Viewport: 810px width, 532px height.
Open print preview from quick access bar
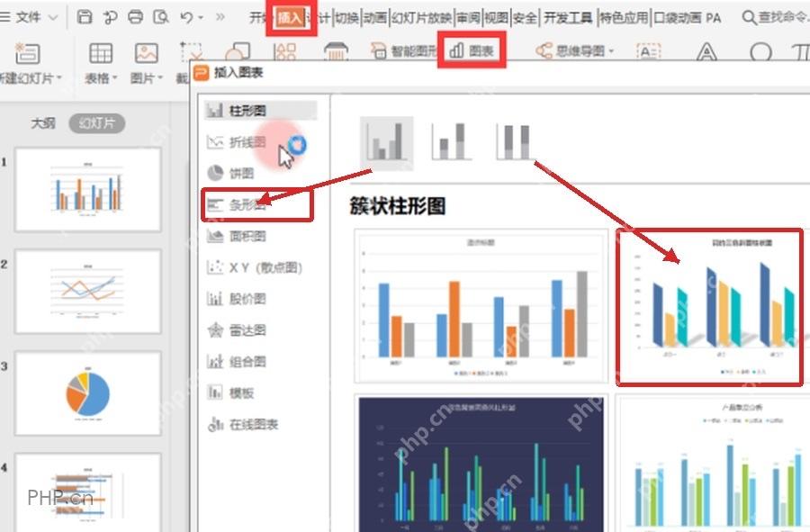pyautogui.click(x=161, y=17)
